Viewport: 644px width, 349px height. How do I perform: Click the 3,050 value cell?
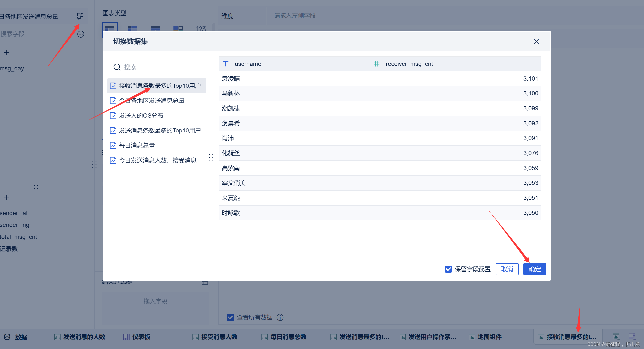click(x=455, y=213)
